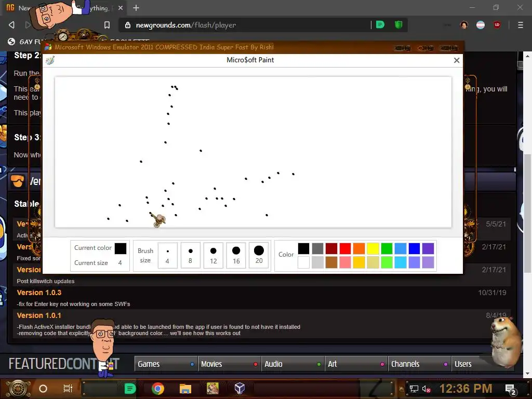Open Task View in taskbar

(x=68, y=389)
